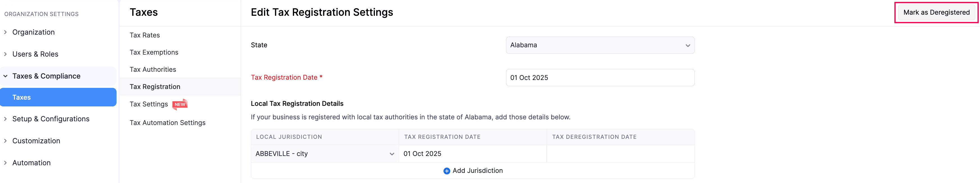Open the Tax Authorities page
This screenshot has width=980, height=183.
(153, 69)
